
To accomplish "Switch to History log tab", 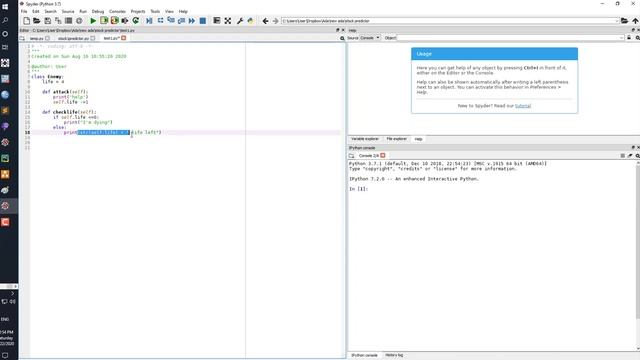I will click(x=394, y=356).
